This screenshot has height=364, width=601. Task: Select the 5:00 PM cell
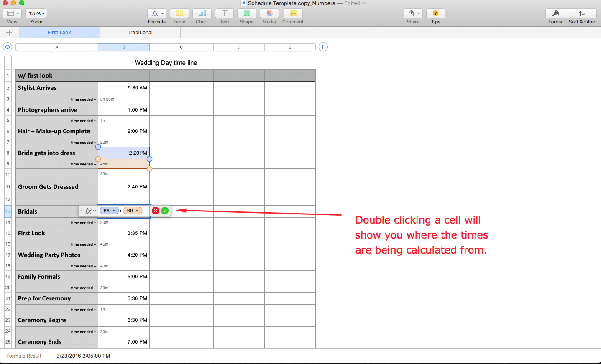click(124, 277)
